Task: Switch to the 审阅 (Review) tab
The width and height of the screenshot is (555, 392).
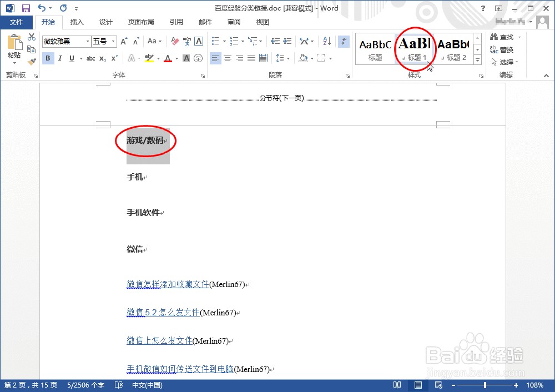Action: click(x=234, y=22)
